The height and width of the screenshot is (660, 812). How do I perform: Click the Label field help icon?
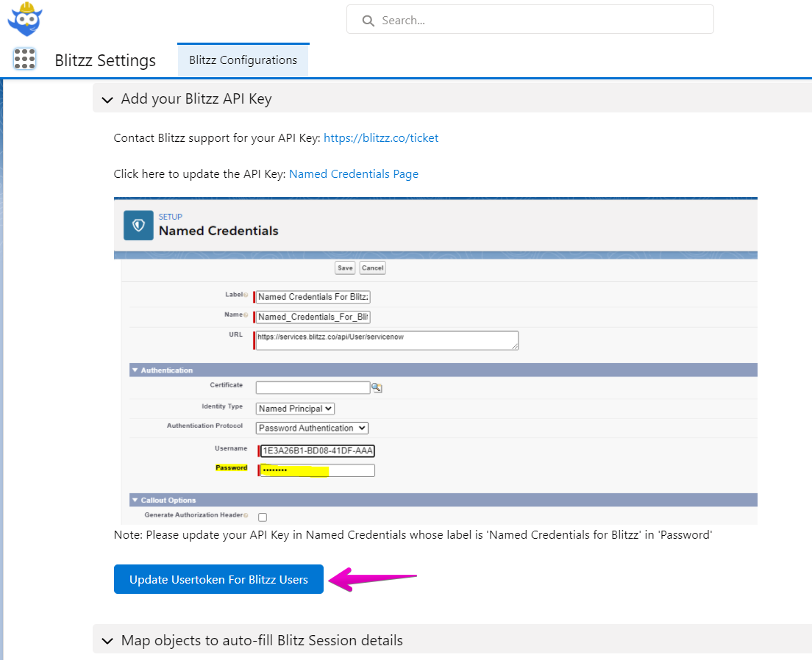[x=246, y=295]
